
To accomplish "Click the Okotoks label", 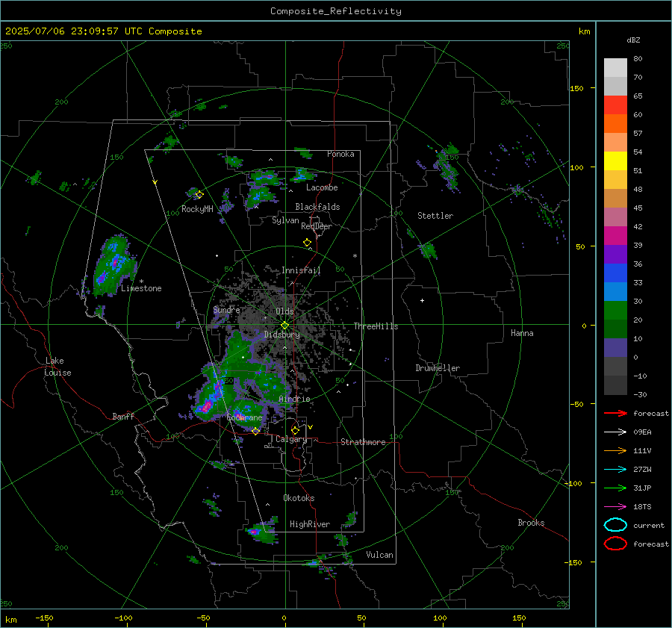I will coord(299,498).
